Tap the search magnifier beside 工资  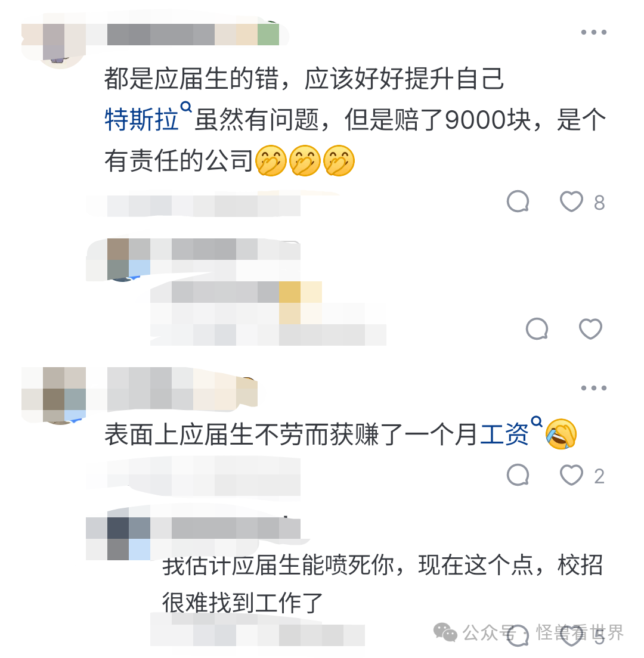[536, 421]
